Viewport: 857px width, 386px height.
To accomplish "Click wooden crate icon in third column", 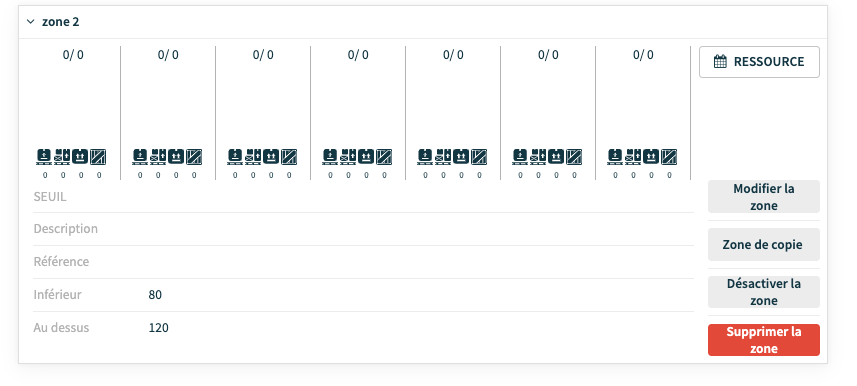I will click(289, 157).
